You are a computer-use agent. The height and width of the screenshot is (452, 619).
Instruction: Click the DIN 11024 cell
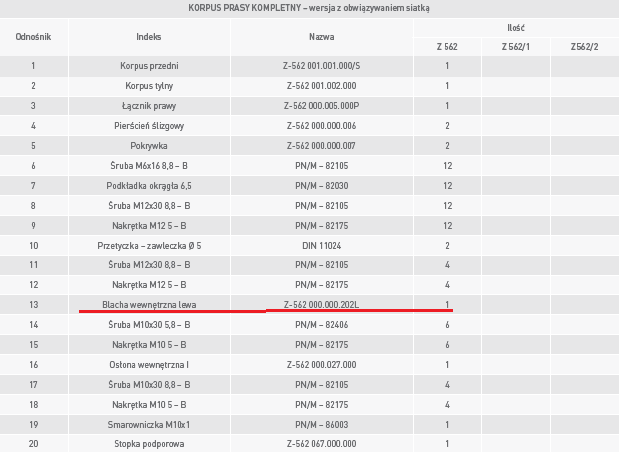[322, 246]
